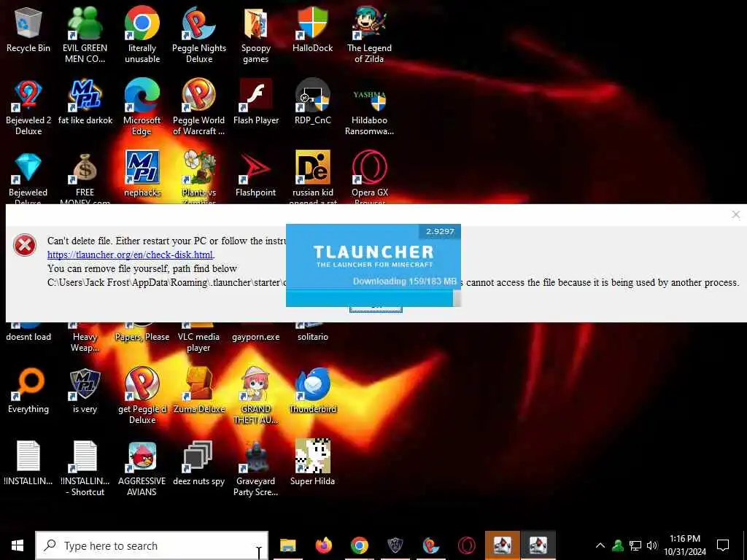Open File Explorer from the taskbar
This screenshot has height=560, width=747.
click(287, 545)
